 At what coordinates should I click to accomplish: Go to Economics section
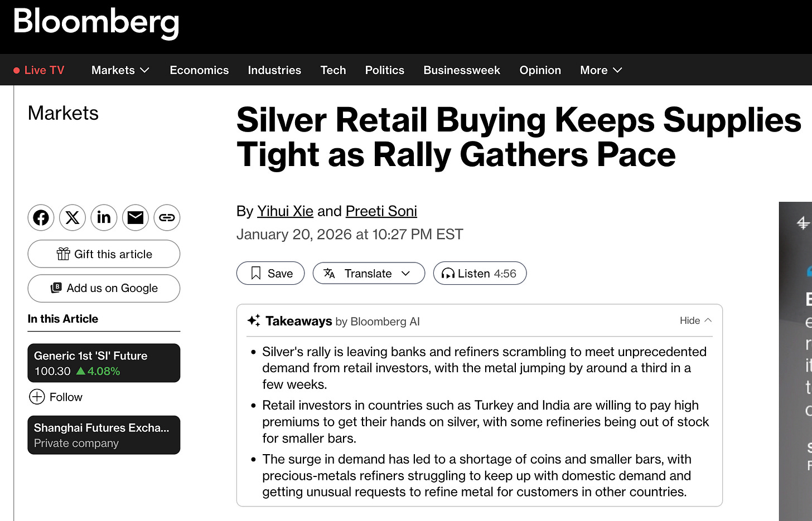click(199, 70)
